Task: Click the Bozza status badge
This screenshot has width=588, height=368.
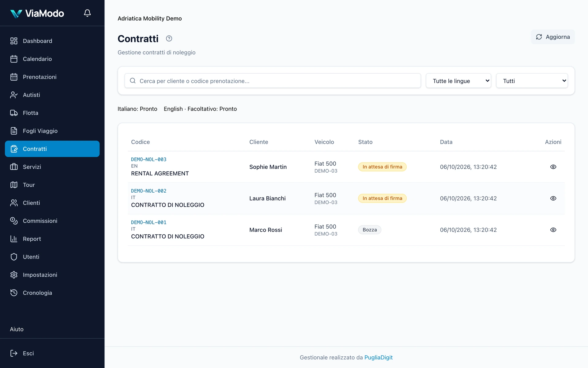Action: 370,230
